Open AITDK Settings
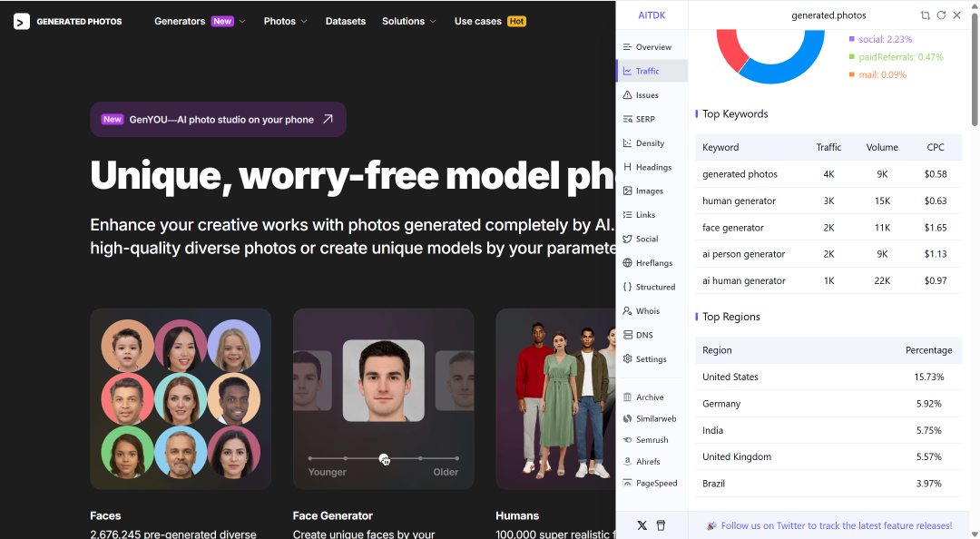Image resolution: width=980 pixels, height=539 pixels. click(652, 359)
